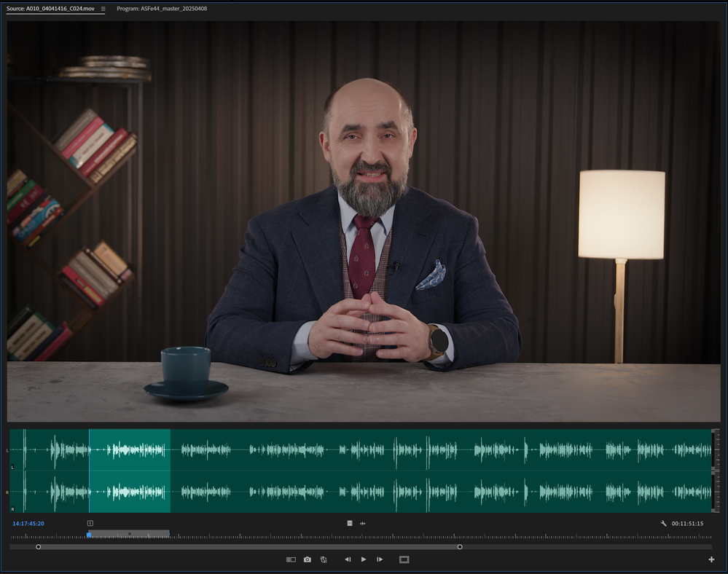Click the blue playhead timecode 14:17:45:20
Image resolution: width=728 pixels, height=574 pixels.
pos(28,524)
